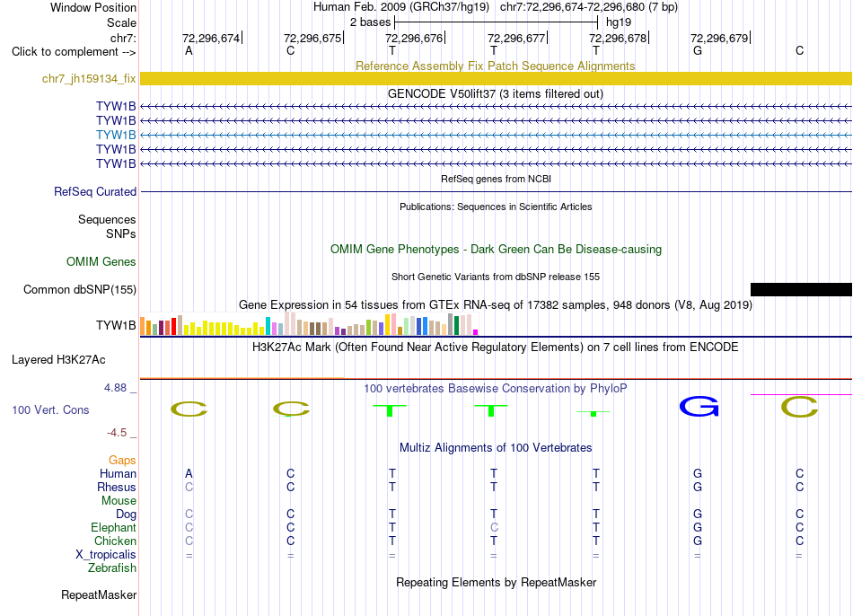Click the 'hg19' label beside the scale bar
The width and height of the screenshot is (853, 616).
pyautogui.click(x=619, y=22)
